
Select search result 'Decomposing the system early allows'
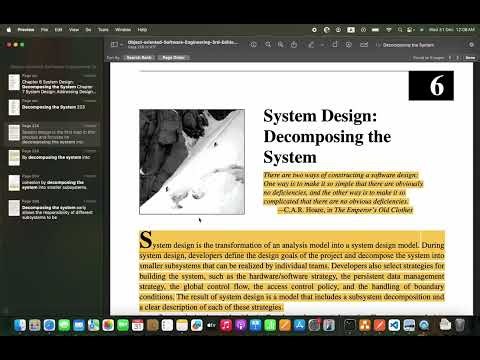(52, 210)
